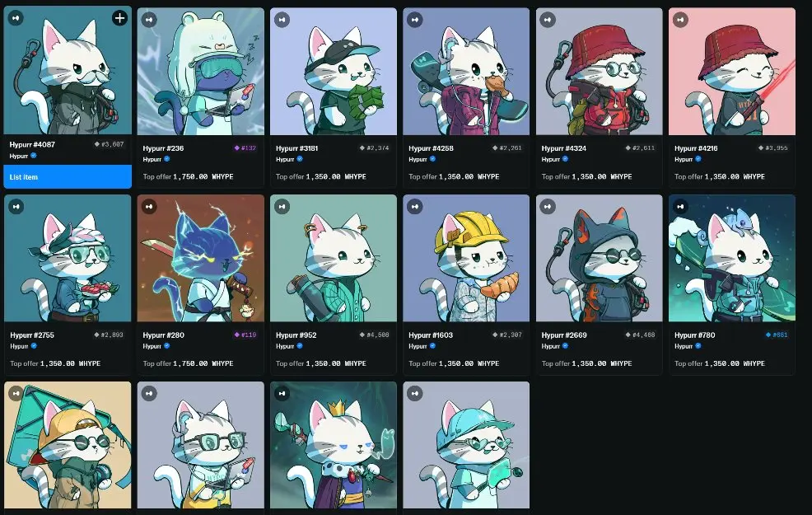Image resolution: width=812 pixels, height=515 pixels.
Task: Select the Hypurr #952 cat thumbnail
Action: point(334,258)
